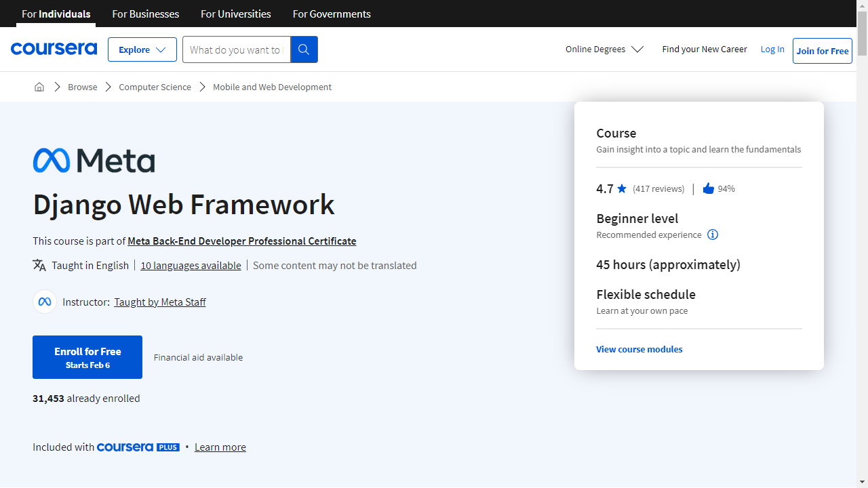Click the 417 reviews text

[x=658, y=189]
